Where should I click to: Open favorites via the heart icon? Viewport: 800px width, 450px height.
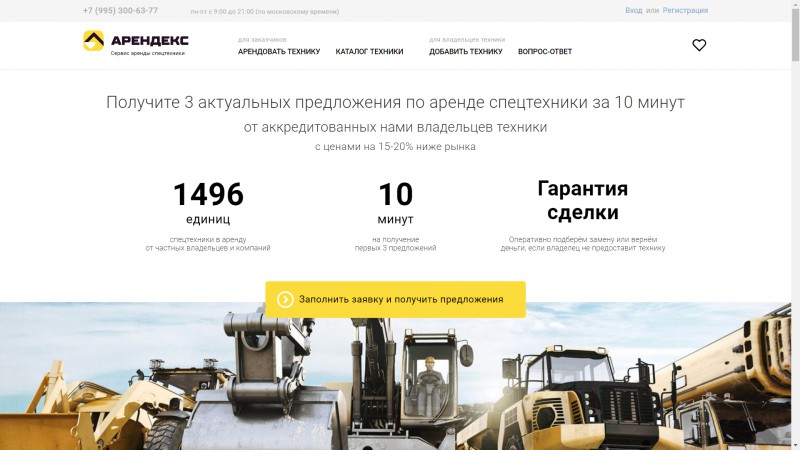point(699,45)
